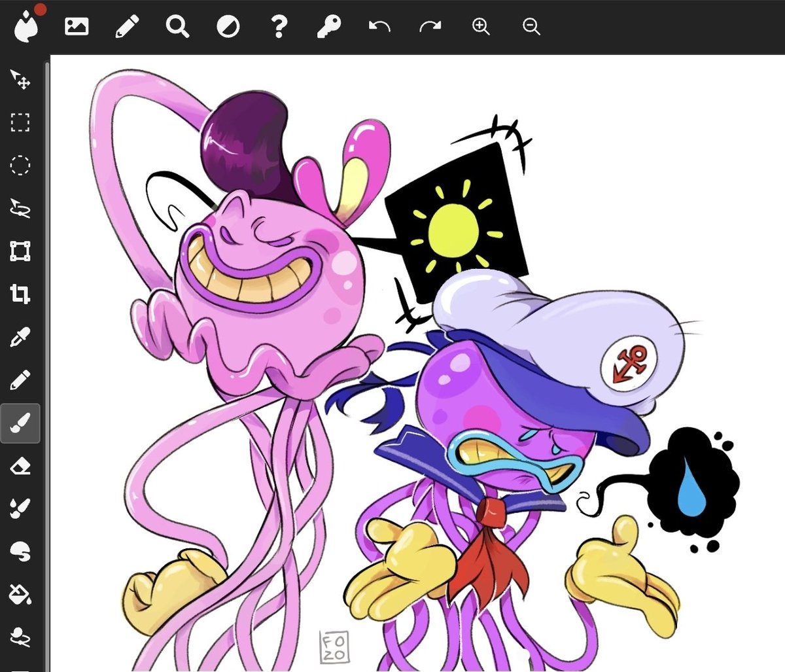This screenshot has width=785, height=672.
Task: Open the image menu icon
Action: [77, 26]
